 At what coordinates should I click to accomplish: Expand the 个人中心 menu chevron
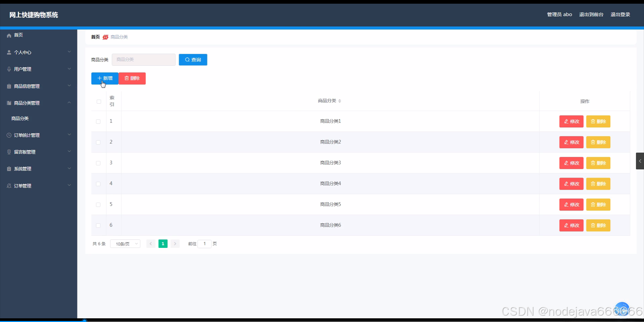(x=69, y=52)
